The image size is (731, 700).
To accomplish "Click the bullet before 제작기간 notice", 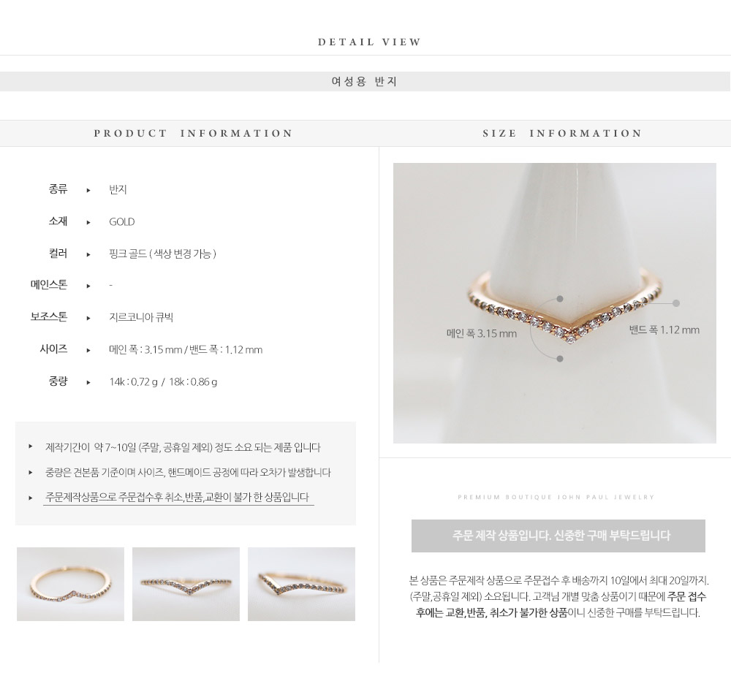I will tap(31, 446).
